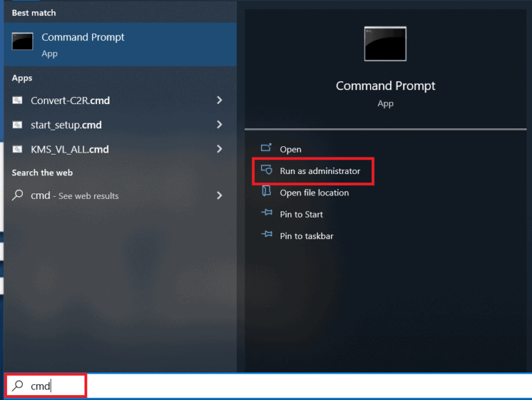The image size is (532, 400).
Task: Click the large Command Prompt preview icon
Action: (385, 44)
